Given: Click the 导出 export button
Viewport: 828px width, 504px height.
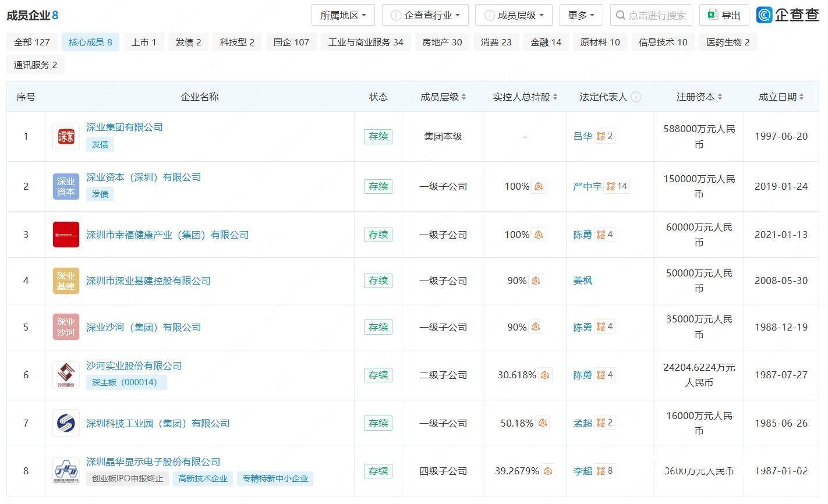Looking at the screenshot, I should coord(724,15).
